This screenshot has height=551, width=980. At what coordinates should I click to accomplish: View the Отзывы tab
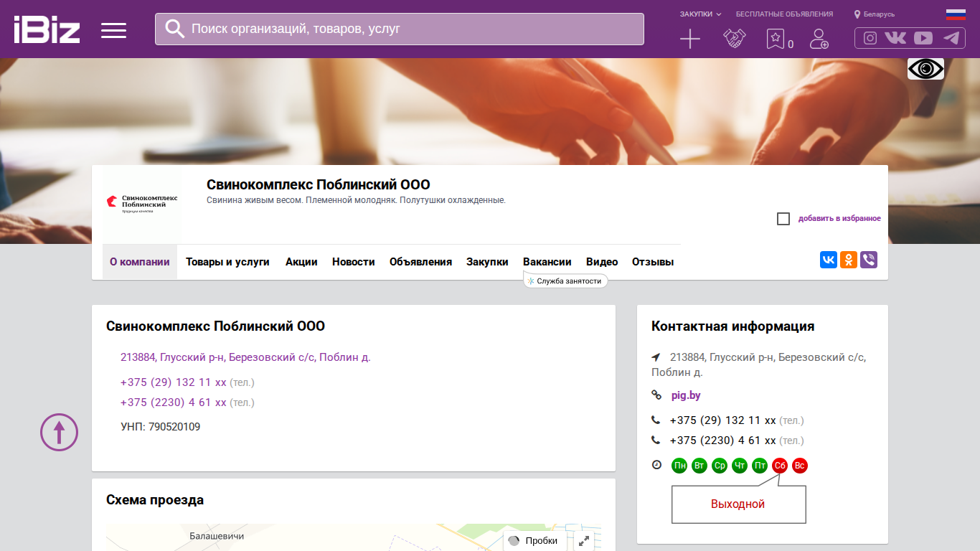point(653,262)
